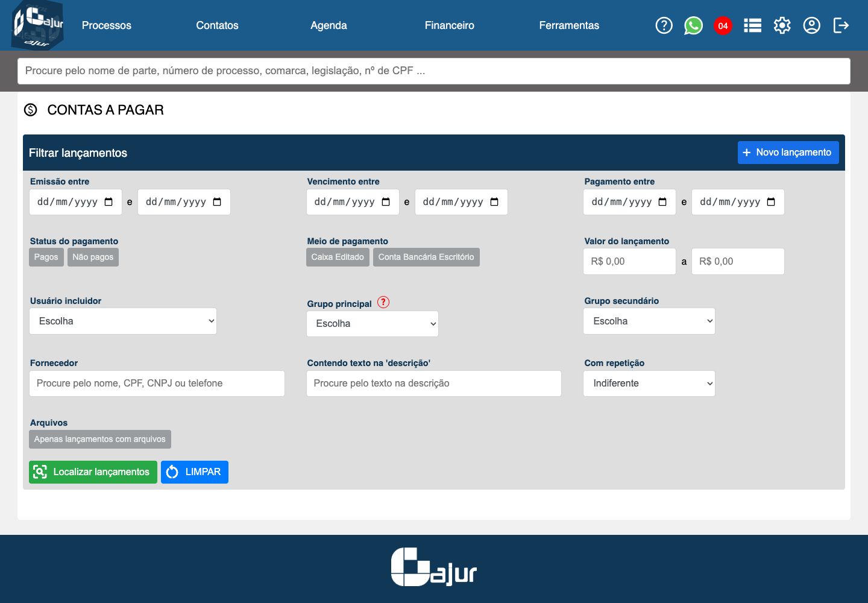The width and height of the screenshot is (868, 603).
Task: Click the logout icon
Action: coord(841,25)
